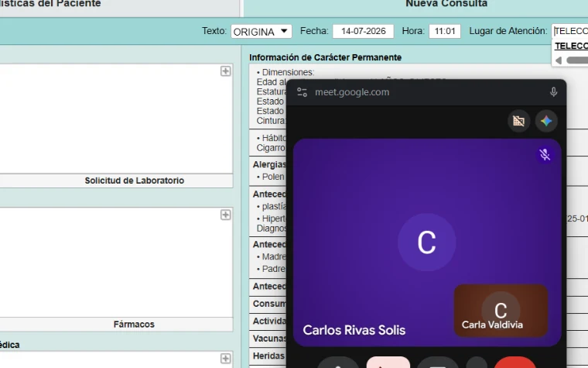
Task: Expand the Solicitud de Laboratorio box plus icon
Action: 225,71
